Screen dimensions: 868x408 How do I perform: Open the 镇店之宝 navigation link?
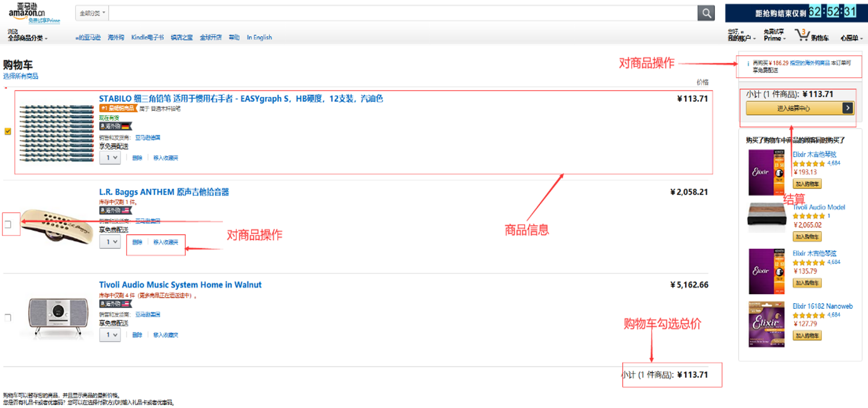181,37
